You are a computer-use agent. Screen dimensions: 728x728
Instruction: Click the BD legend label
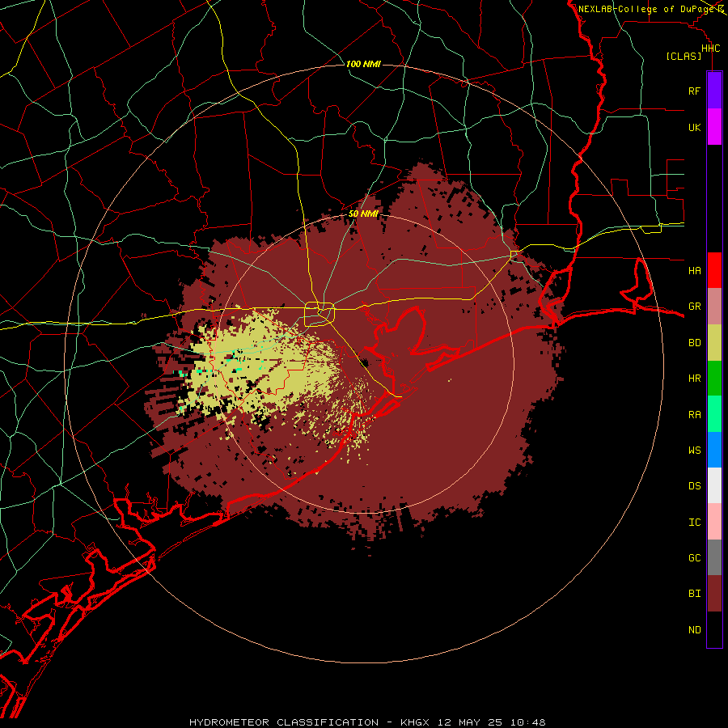coord(694,343)
